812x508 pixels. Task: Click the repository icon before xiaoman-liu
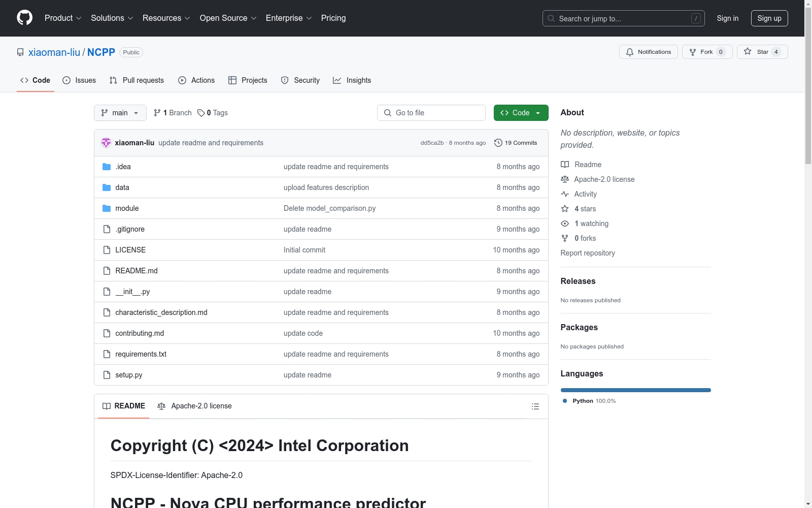[x=20, y=52]
